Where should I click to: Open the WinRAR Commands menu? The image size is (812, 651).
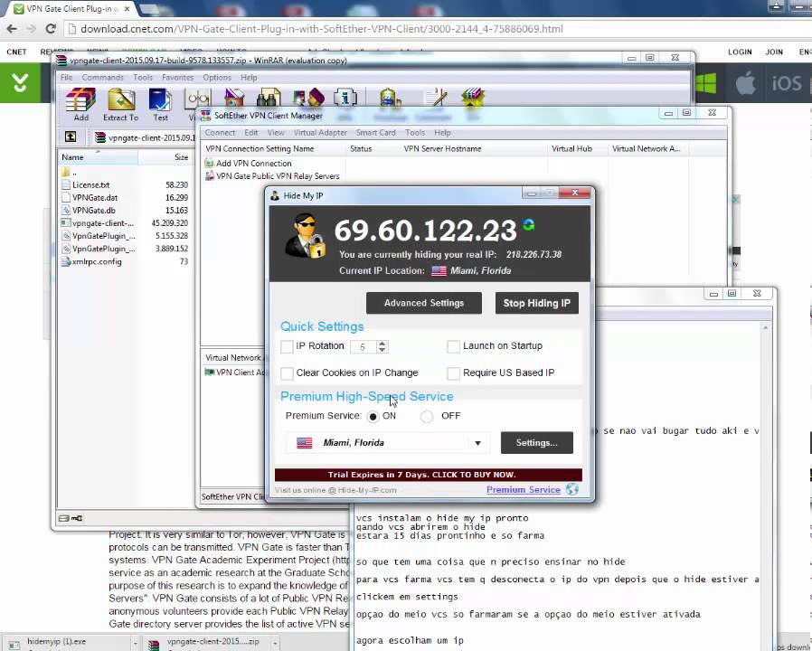tap(102, 77)
